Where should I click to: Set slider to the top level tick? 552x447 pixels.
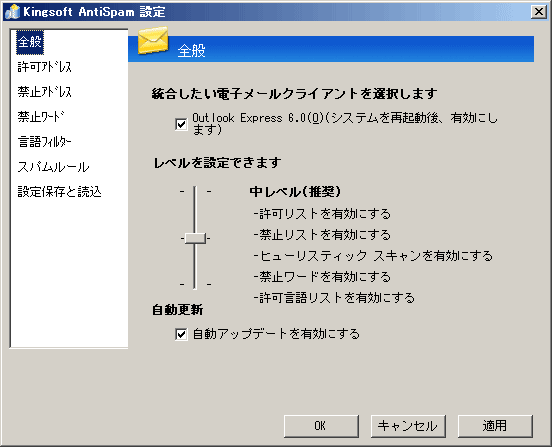tap(195, 191)
